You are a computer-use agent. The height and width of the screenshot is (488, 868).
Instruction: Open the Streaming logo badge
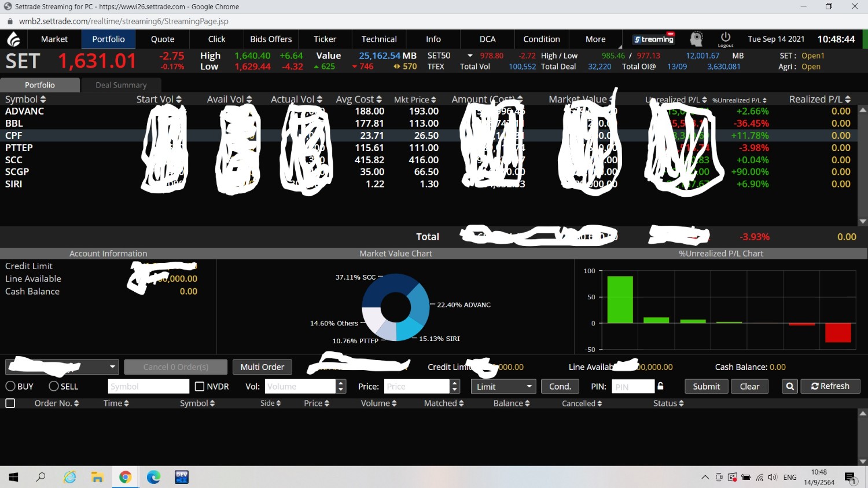[x=654, y=39]
